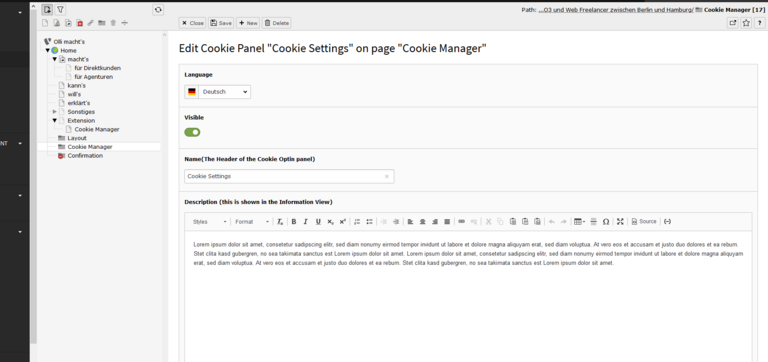Bookmark this page with star icon

(745, 23)
